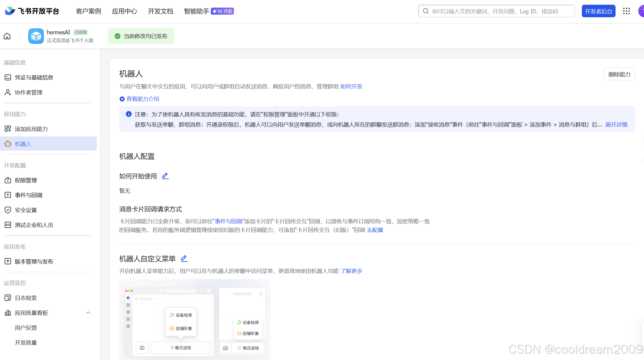Screen dimensions: 644x360
Task: Open the nine-dot apps grid icon
Action: [x=626, y=11]
